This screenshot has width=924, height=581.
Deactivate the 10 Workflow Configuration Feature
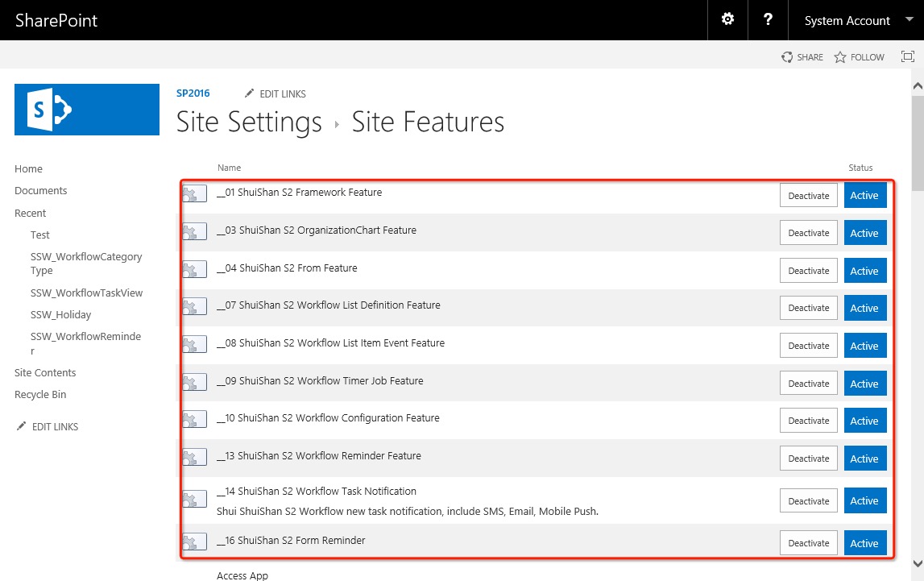pos(809,421)
